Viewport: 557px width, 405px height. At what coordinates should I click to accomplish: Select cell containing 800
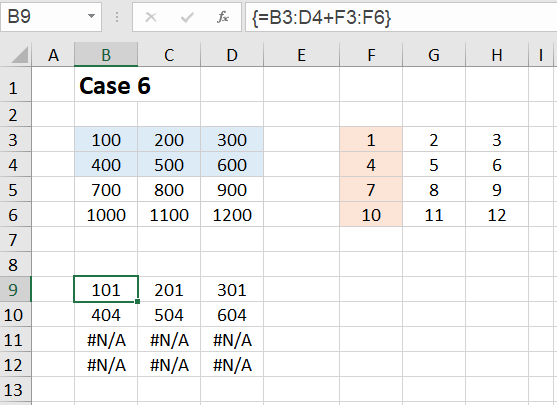click(169, 190)
